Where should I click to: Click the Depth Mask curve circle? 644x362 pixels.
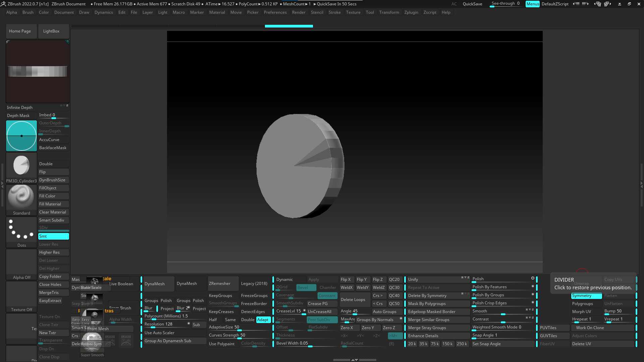pos(21,136)
